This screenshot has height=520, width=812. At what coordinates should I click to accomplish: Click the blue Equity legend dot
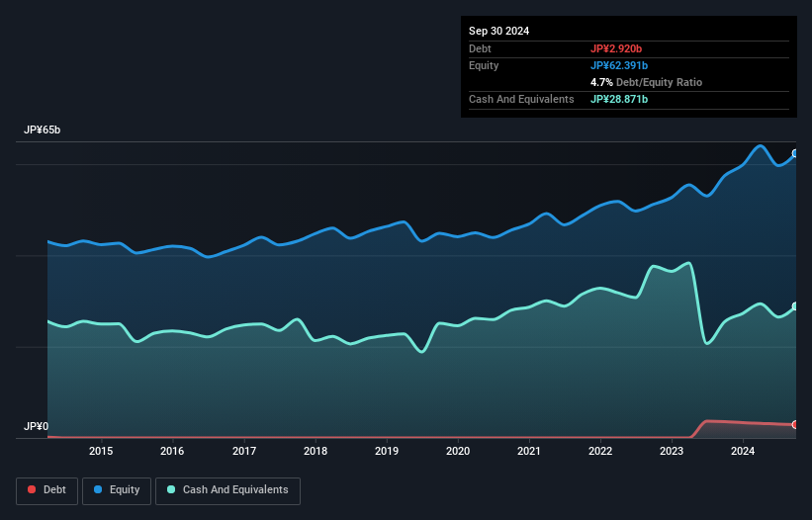pyautogui.click(x=98, y=489)
